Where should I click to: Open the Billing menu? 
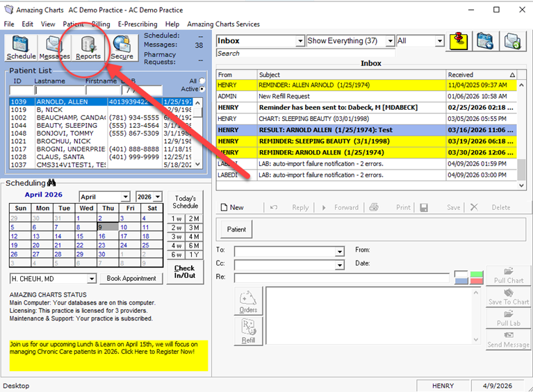click(x=101, y=24)
